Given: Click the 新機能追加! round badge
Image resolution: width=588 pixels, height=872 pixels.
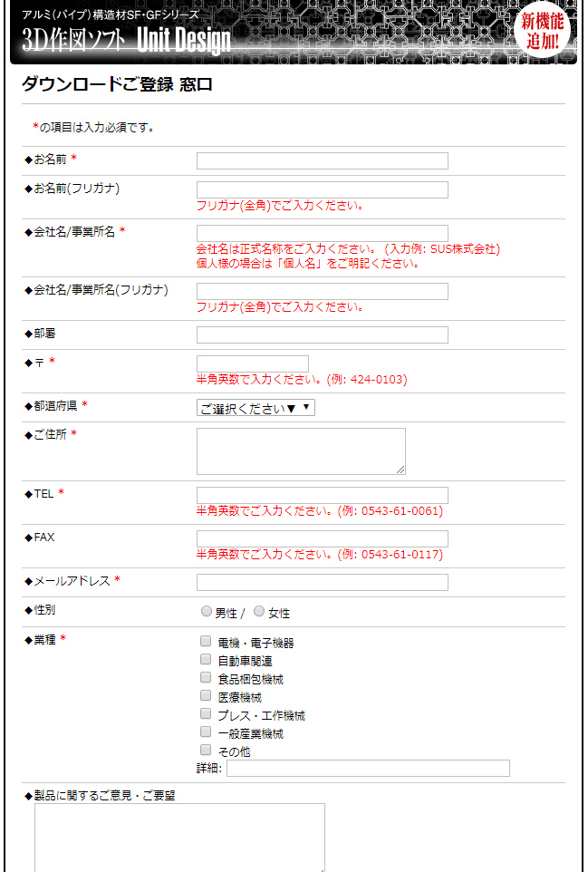Looking at the screenshot, I should point(542,31).
